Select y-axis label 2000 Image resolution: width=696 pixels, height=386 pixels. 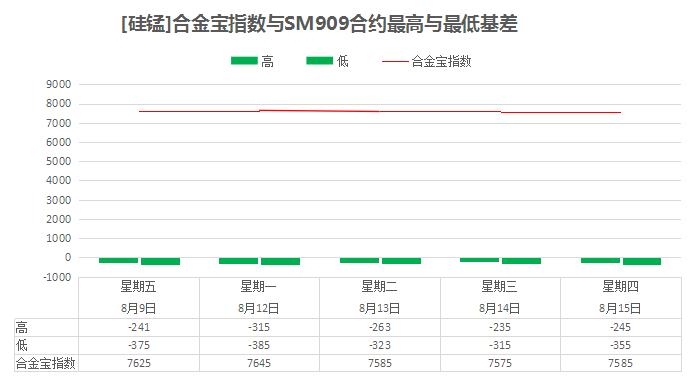pyautogui.click(x=59, y=219)
